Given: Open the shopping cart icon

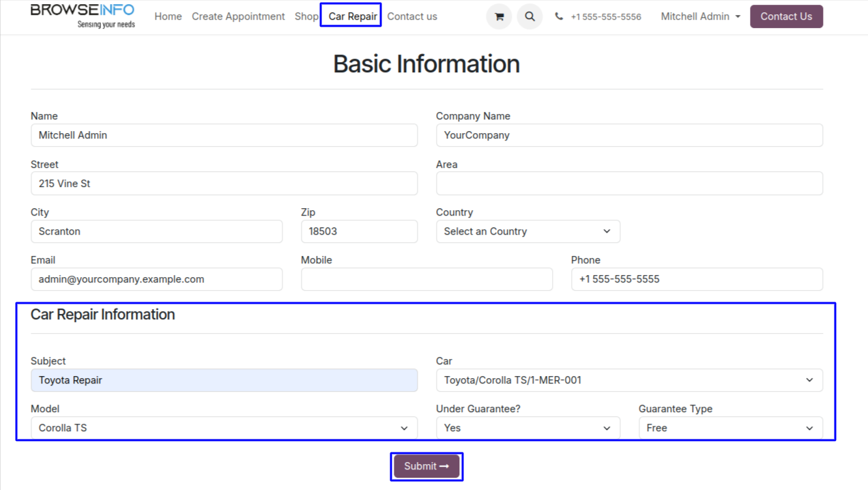Looking at the screenshot, I should click(x=499, y=17).
